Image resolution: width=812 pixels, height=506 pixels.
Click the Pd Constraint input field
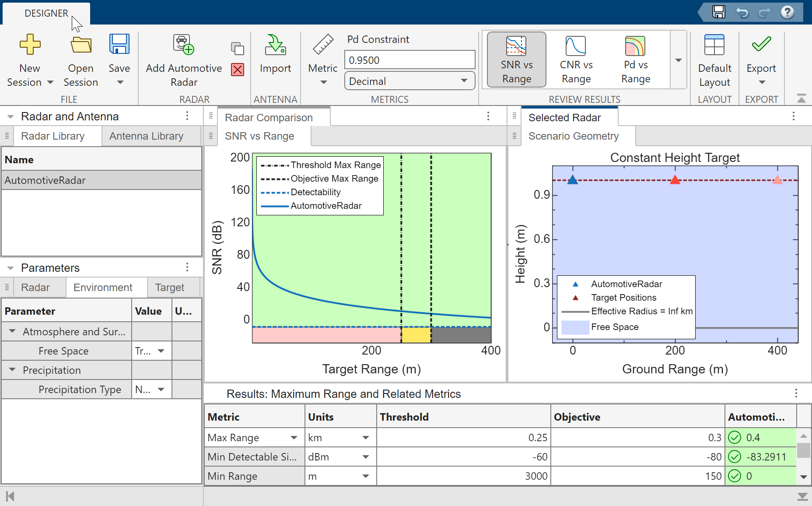(409, 60)
